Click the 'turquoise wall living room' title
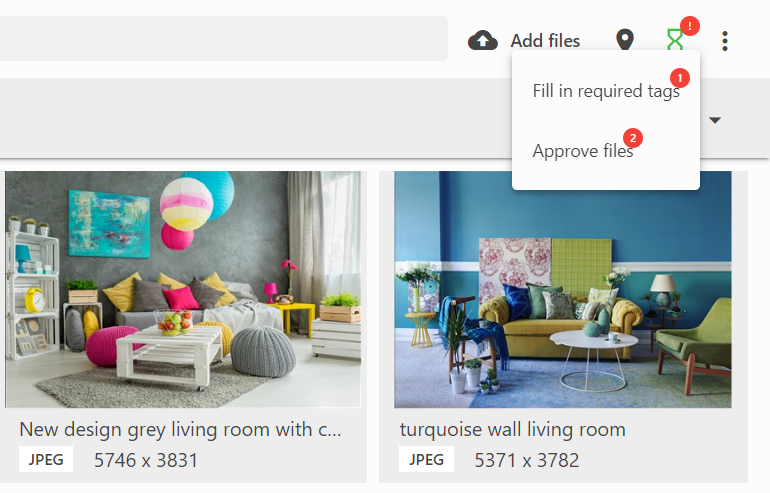This screenshot has width=770, height=493. [x=513, y=430]
